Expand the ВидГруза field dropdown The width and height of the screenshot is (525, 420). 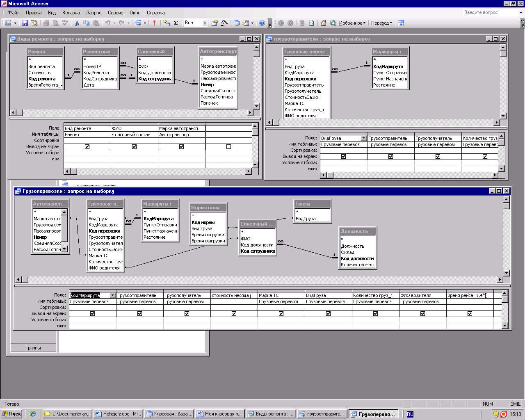[363, 138]
